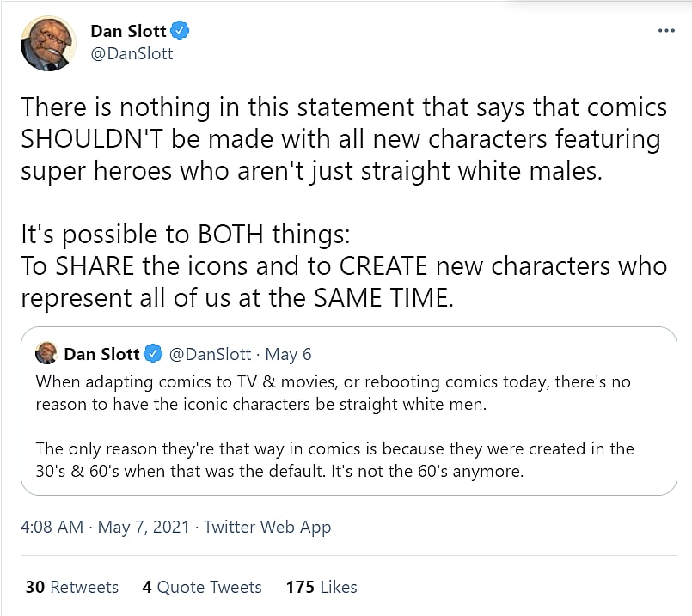
Task: Click the Twitter Web App source link
Action: click(266, 527)
